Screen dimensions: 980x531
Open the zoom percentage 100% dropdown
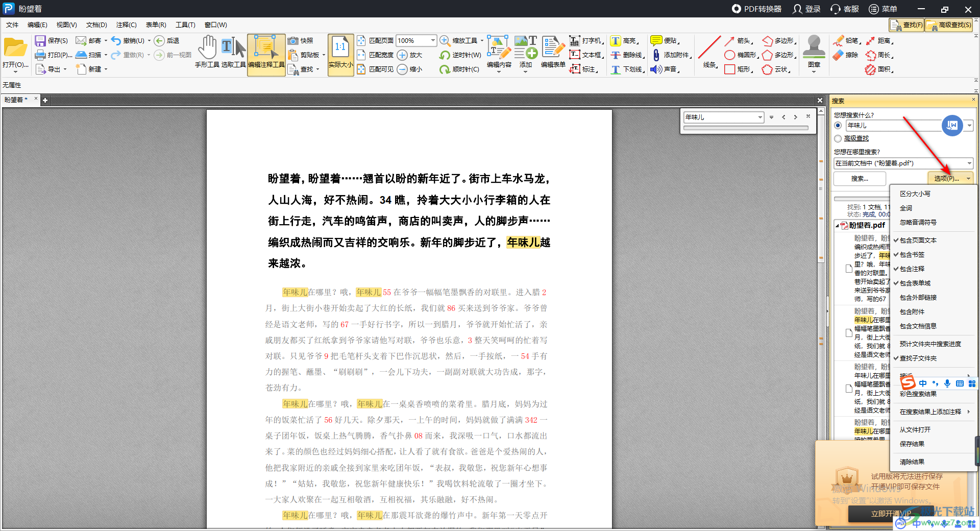pyautogui.click(x=433, y=40)
